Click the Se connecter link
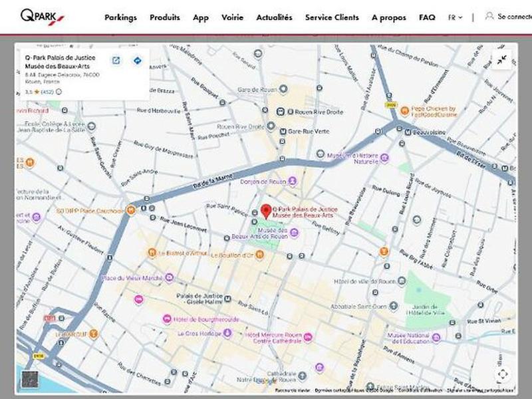532x399 pixels. [514, 16]
